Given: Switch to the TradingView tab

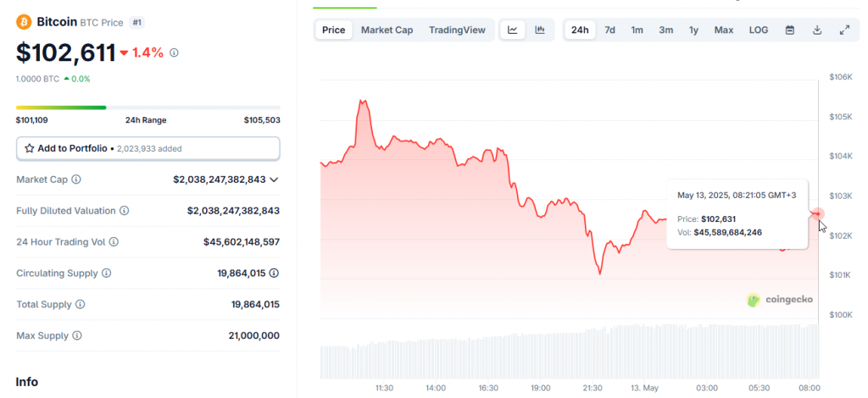Looking at the screenshot, I should click(457, 30).
